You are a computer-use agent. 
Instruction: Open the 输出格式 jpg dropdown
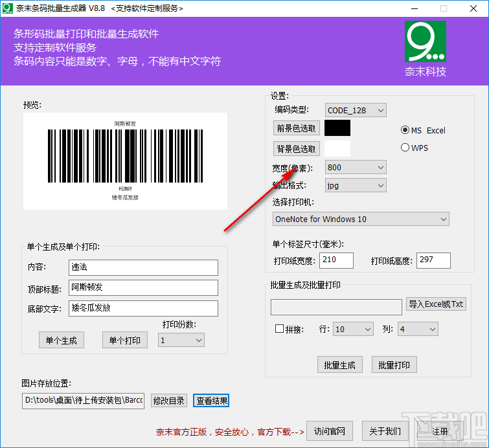point(356,186)
